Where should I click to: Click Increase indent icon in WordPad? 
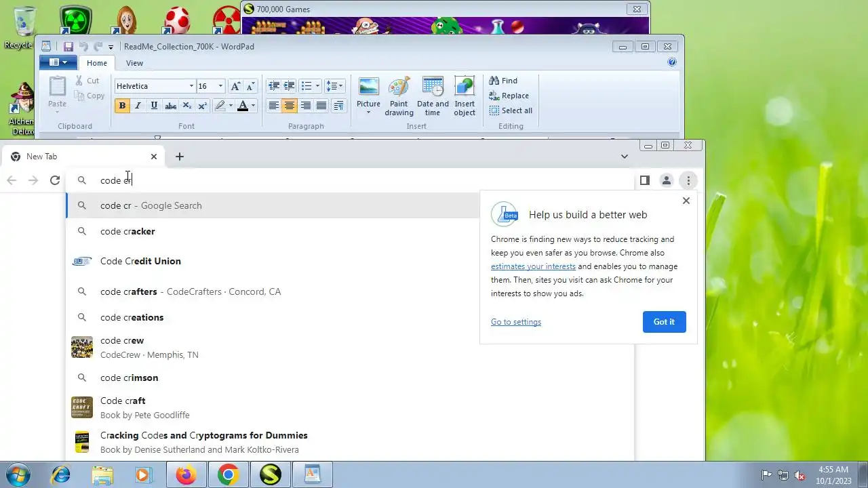click(x=290, y=86)
